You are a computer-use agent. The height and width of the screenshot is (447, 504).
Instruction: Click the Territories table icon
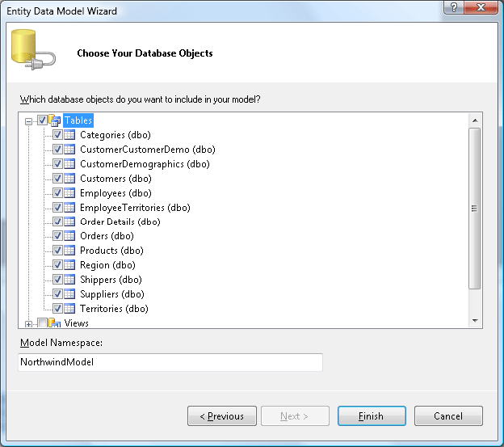point(69,309)
